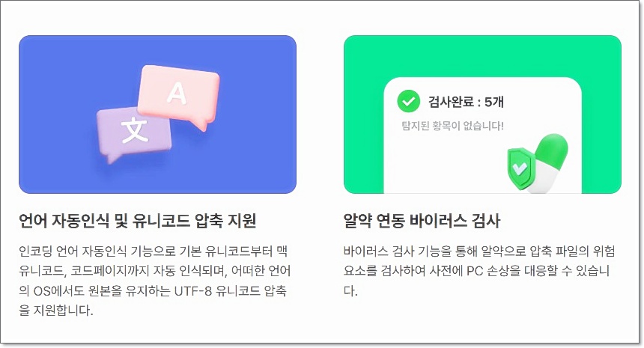The width and height of the screenshot is (644, 348).
Task: Click the paragraph starting with '인코딩 언어 자동인식'
Action: [155, 281]
